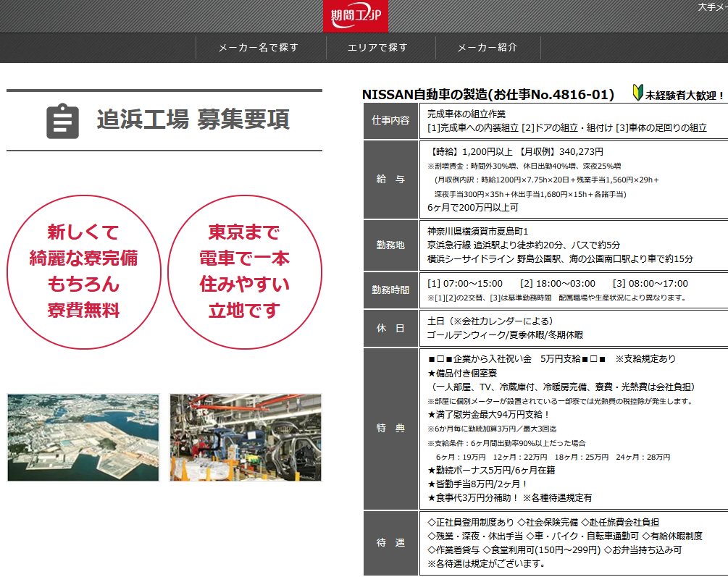Click the 給与 row header
Viewport: 728px width, 577px height.
pos(390,179)
